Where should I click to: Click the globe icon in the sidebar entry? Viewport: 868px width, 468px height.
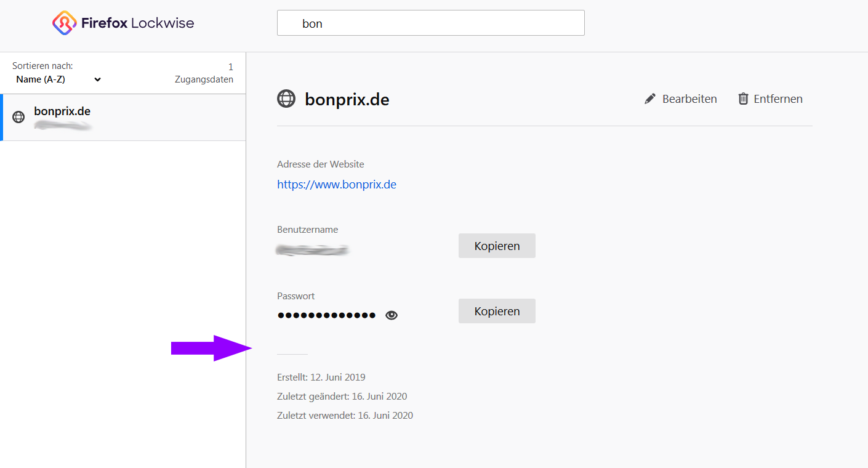click(19, 117)
